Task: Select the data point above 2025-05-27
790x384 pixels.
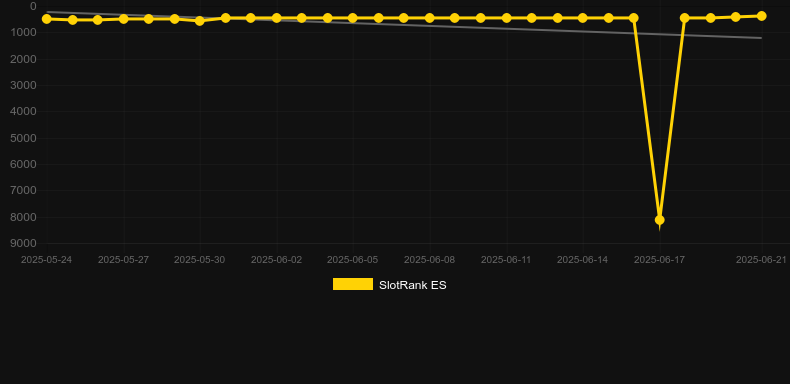Action: tap(123, 19)
